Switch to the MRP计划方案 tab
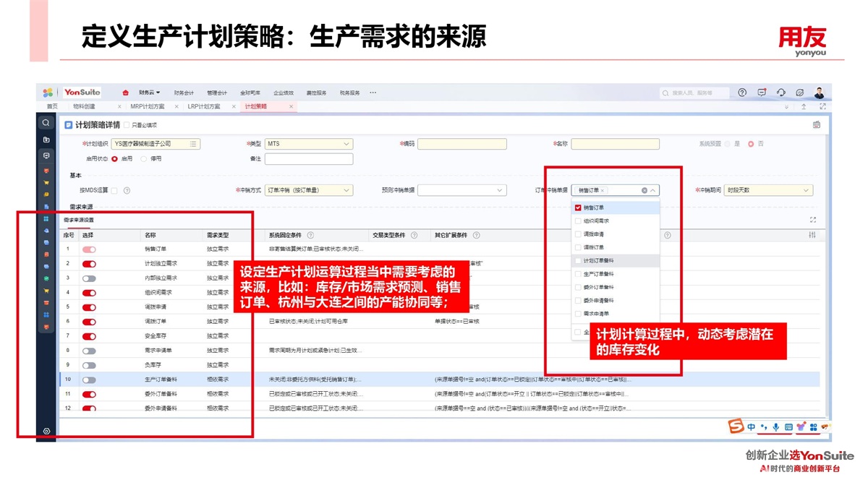This screenshot has width=868, height=488. [x=147, y=106]
